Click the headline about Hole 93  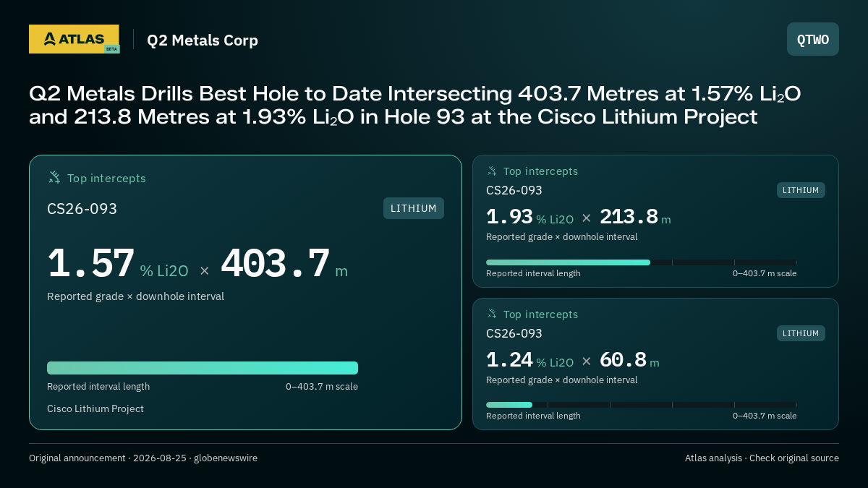415,105
